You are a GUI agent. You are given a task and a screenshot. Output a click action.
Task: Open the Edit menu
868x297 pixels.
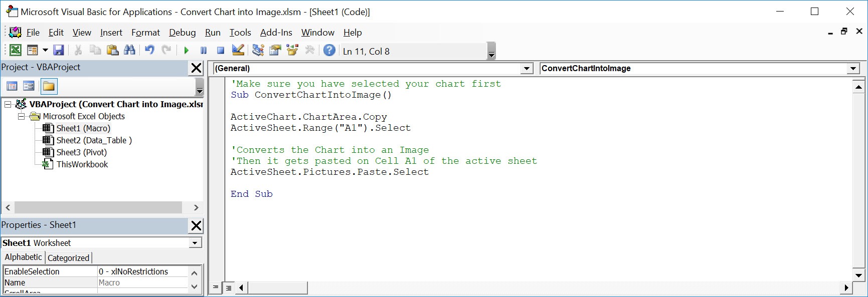(56, 33)
